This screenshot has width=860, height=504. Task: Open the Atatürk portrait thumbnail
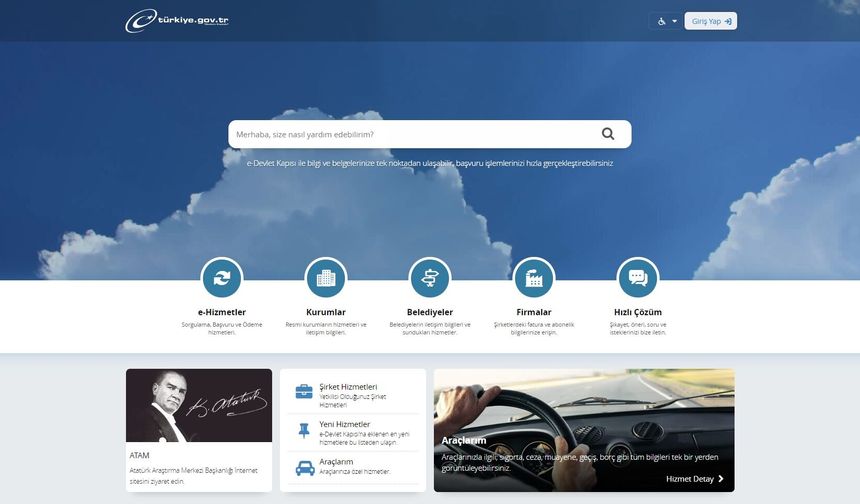[199, 405]
